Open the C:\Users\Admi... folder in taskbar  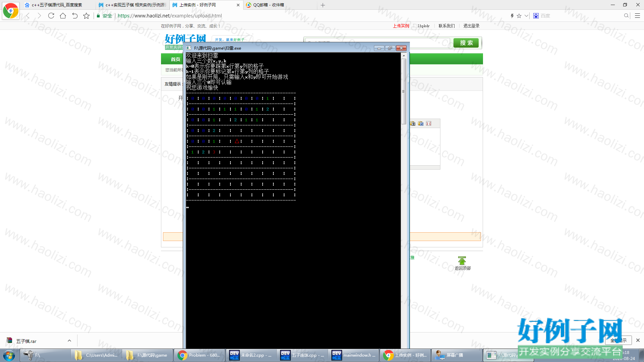coord(97,355)
